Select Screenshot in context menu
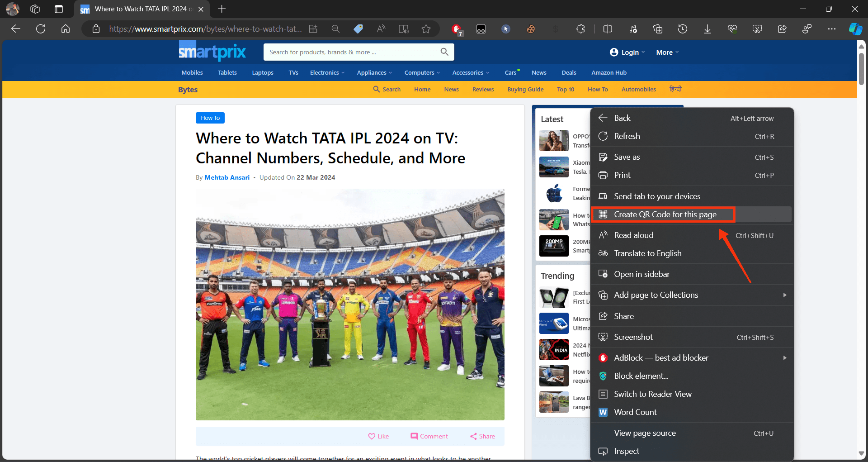 [x=692, y=337]
